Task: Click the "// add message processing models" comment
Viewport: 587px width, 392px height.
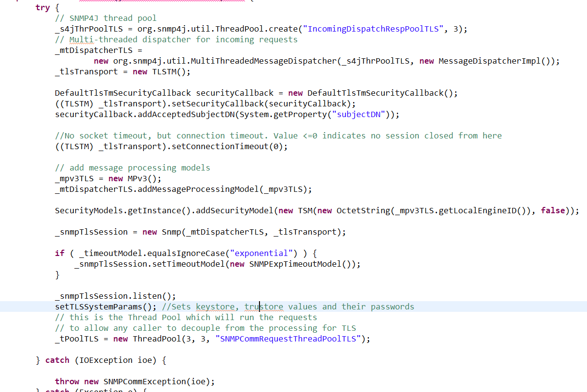Action: [132, 168]
